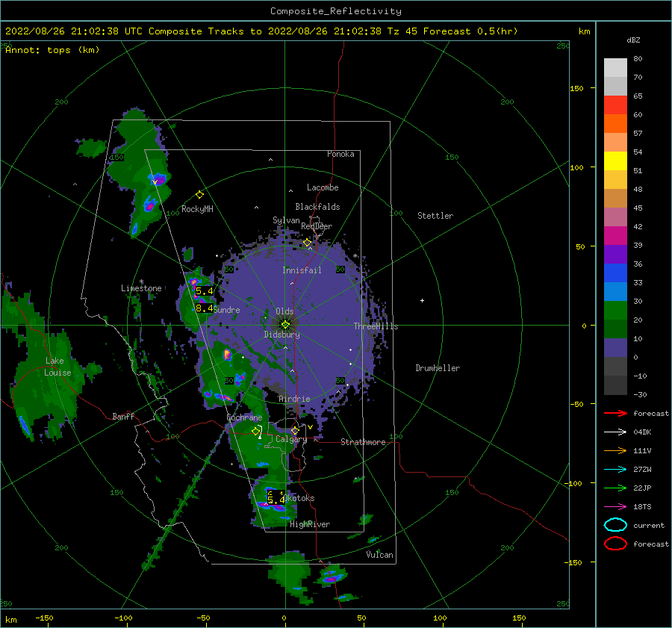Click the cyan current ellipse legend symbol
The width and height of the screenshot is (672, 628).
coord(615,525)
